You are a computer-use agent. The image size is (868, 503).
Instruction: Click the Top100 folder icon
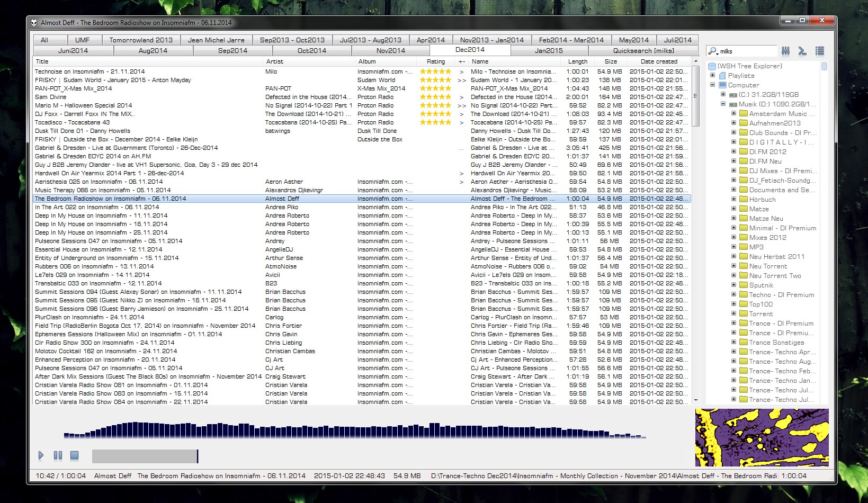point(743,304)
